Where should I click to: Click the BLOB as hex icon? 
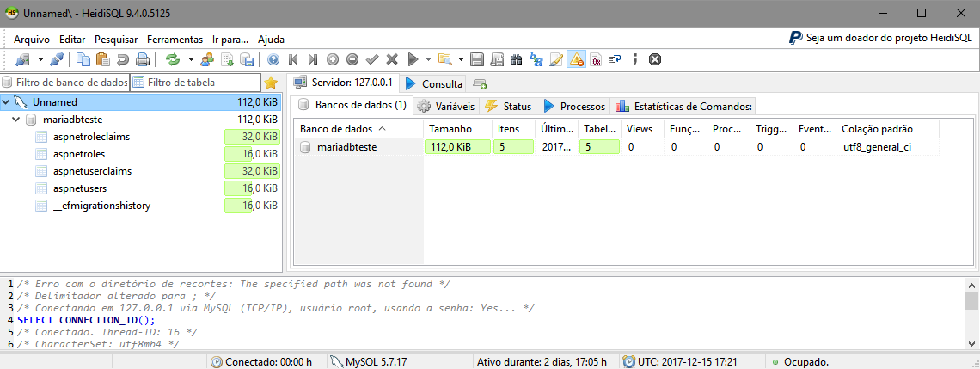coord(596,60)
